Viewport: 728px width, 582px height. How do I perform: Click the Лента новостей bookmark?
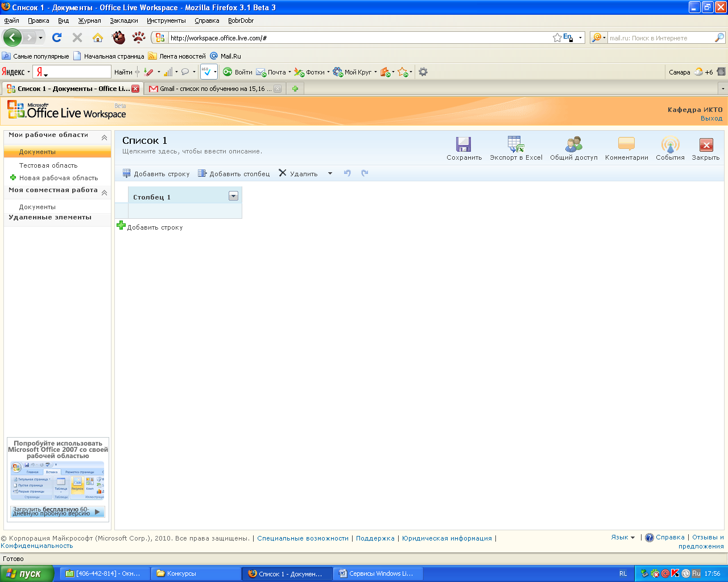177,56
